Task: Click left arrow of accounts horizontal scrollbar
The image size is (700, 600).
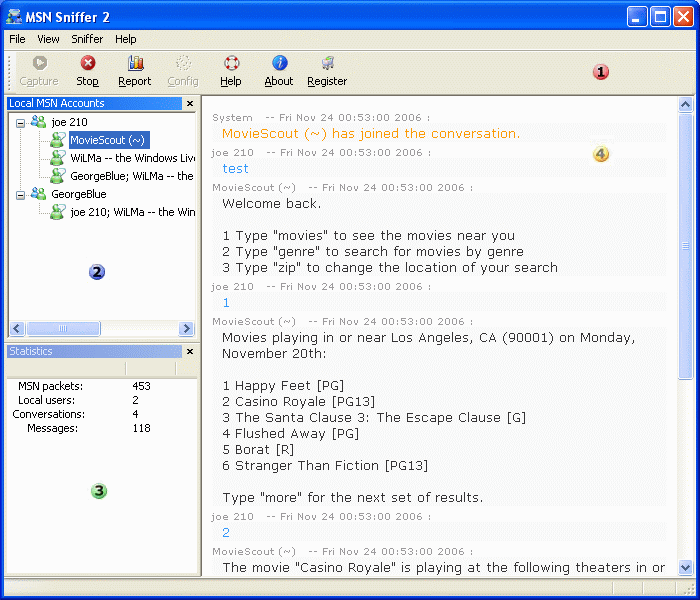Action: tap(17, 329)
